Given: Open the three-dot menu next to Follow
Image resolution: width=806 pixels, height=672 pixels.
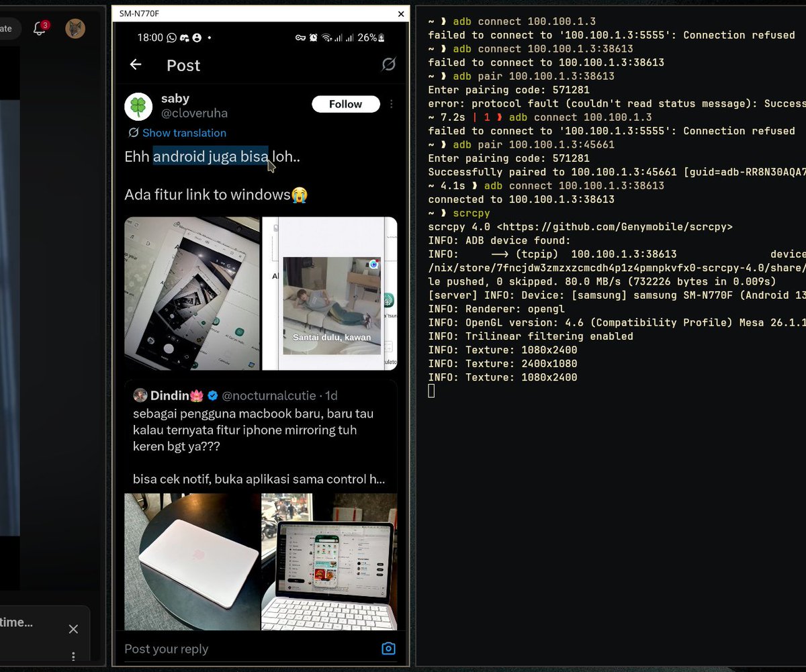Looking at the screenshot, I should [x=392, y=104].
